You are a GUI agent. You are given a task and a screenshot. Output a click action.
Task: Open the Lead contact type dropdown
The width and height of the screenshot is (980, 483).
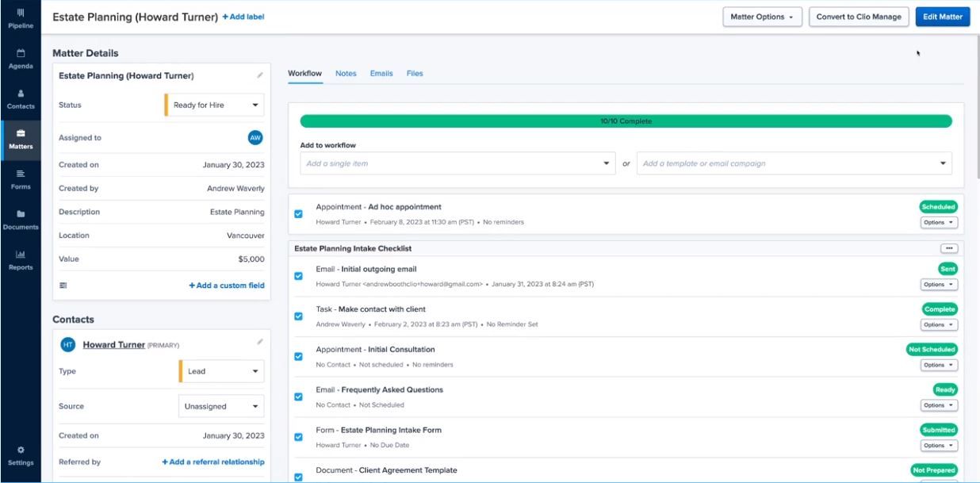click(221, 370)
